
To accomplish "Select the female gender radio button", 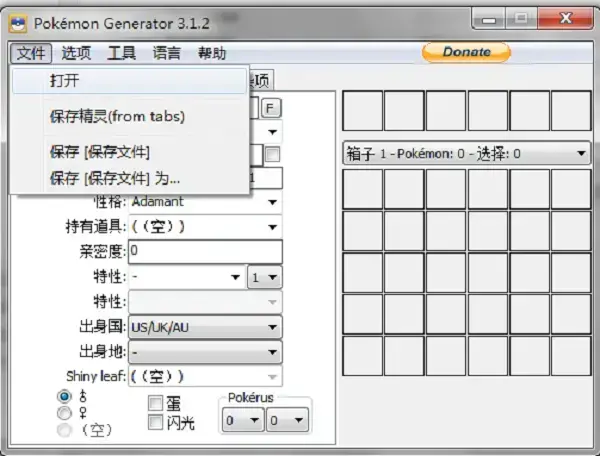I will (64, 413).
